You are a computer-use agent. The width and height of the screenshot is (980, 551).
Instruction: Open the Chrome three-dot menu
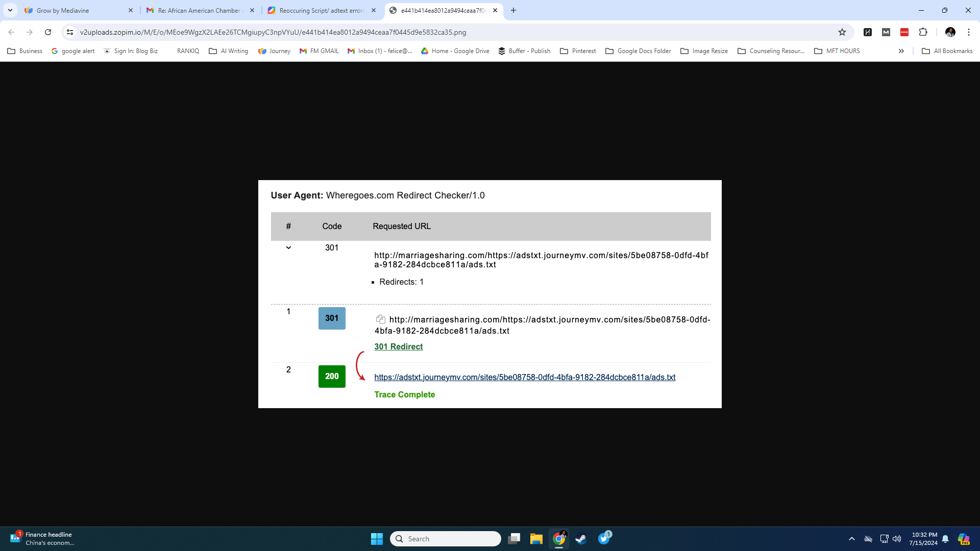tap(968, 32)
